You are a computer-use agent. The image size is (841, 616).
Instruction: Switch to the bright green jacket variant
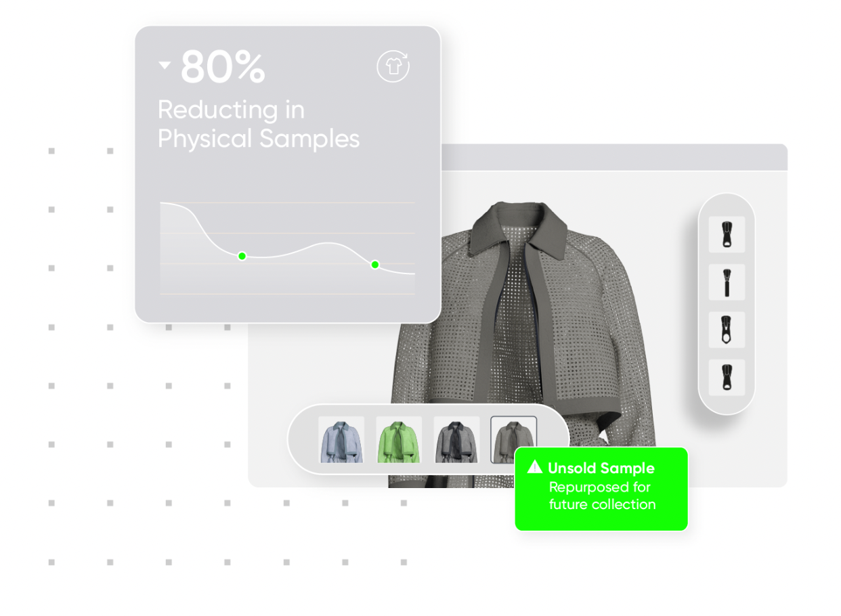click(399, 440)
